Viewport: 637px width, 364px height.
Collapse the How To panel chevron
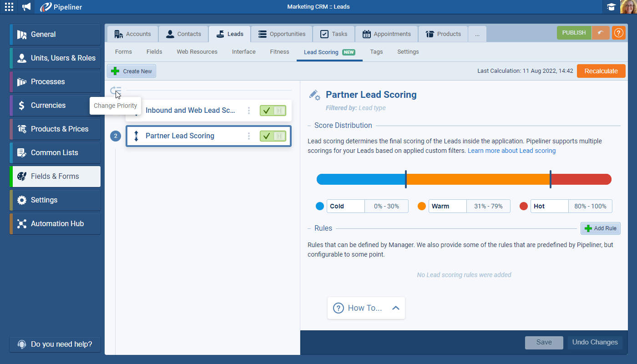(x=395, y=308)
